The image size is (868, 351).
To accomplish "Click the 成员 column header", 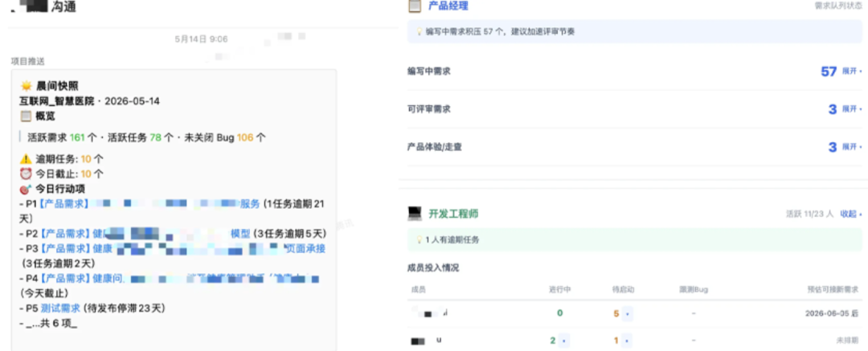I will pos(419,289).
